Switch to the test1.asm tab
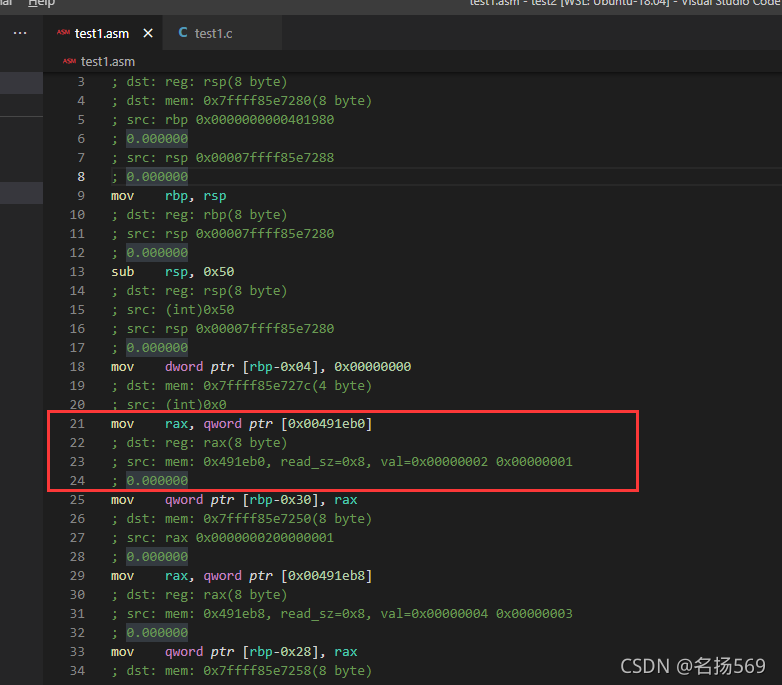The width and height of the screenshot is (782, 685). click(102, 33)
